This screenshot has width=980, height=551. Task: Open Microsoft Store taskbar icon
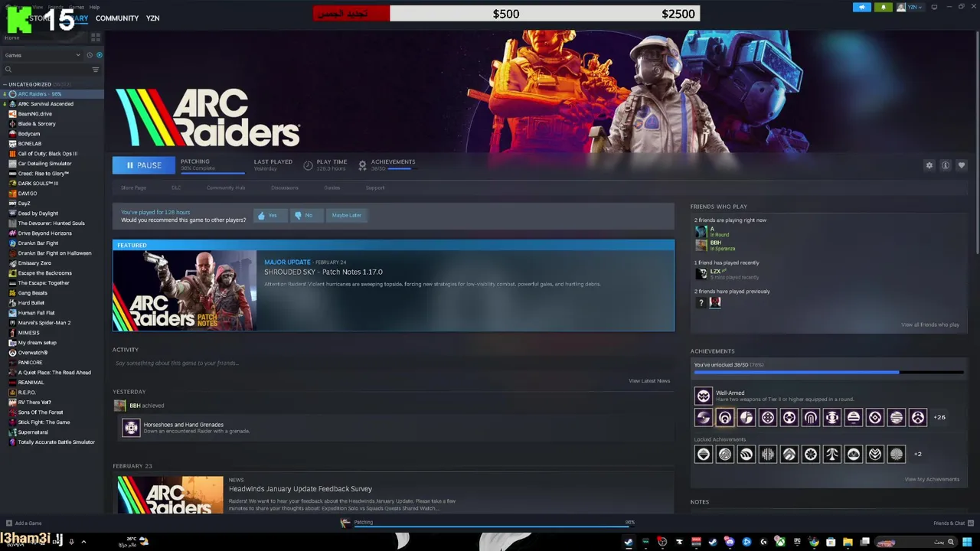click(x=831, y=542)
